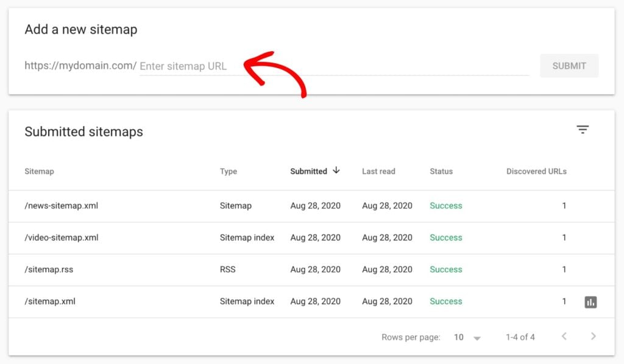View statistics chart for /sitemap.xml
The height and width of the screenshot is (364, 624).
590,301
